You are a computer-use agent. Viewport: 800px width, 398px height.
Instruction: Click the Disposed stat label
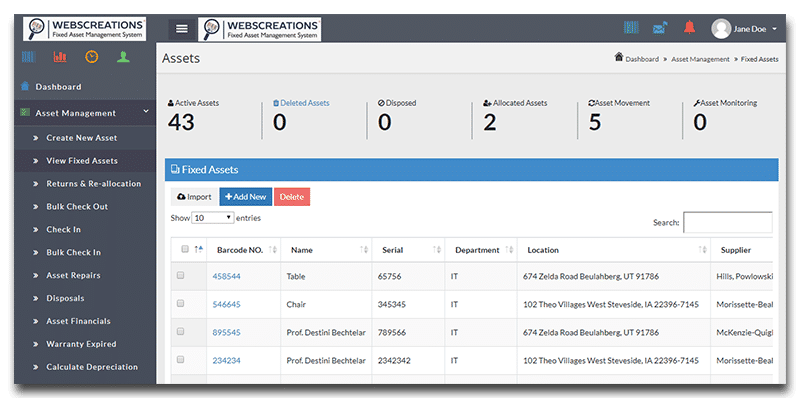tap(397, 103)
